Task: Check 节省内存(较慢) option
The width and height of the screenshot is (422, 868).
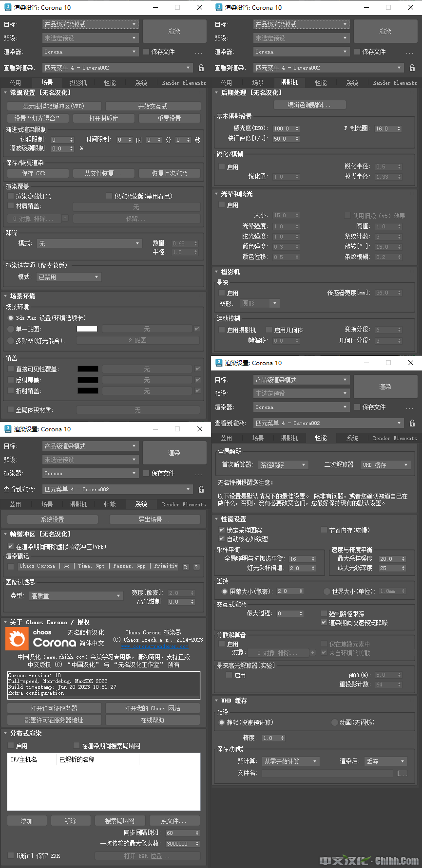Action: [324, 530]
